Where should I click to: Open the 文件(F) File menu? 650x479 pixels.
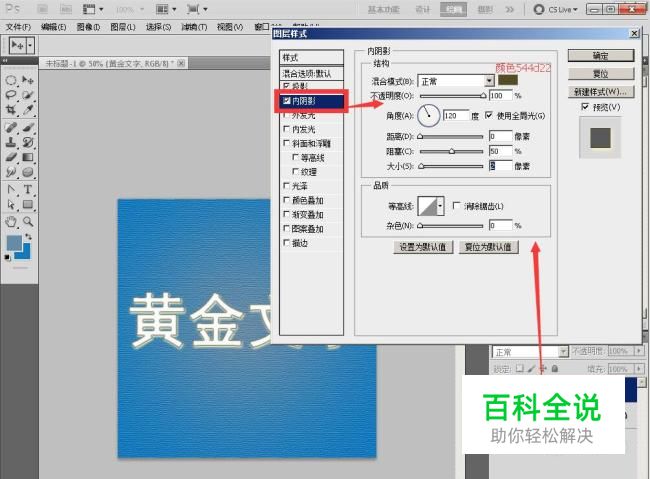click(18, 27)
